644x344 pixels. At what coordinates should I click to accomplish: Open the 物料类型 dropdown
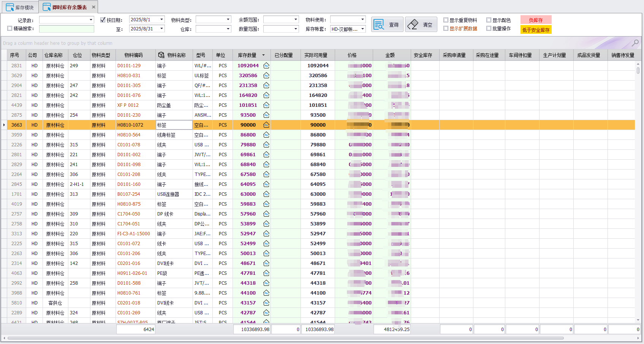228,19
